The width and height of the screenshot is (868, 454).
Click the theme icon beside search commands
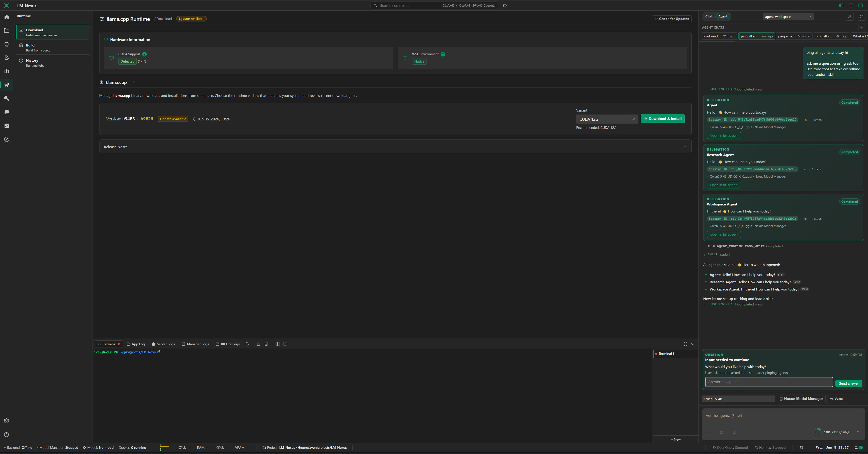click(x=505, y=5)
